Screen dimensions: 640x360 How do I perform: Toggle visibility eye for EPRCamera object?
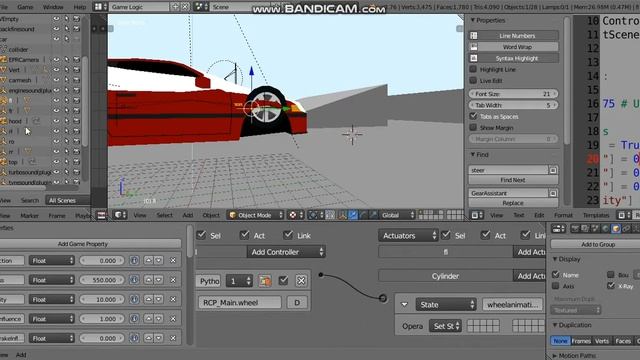[56, 60]
